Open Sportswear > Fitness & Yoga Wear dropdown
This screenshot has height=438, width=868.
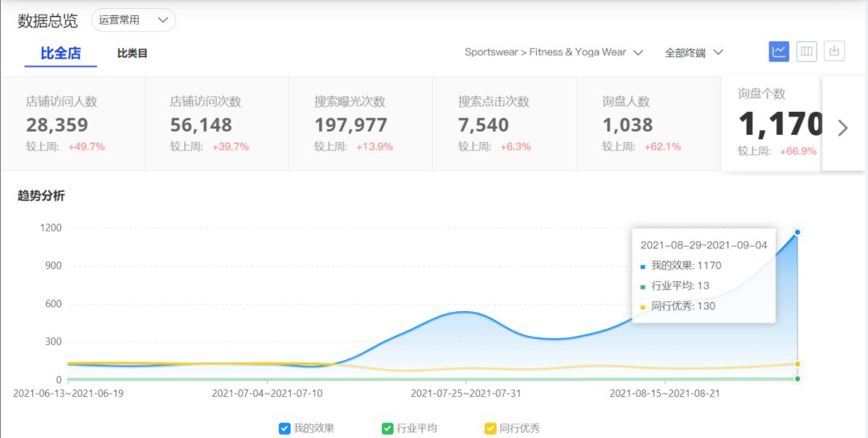click(554, 52)
